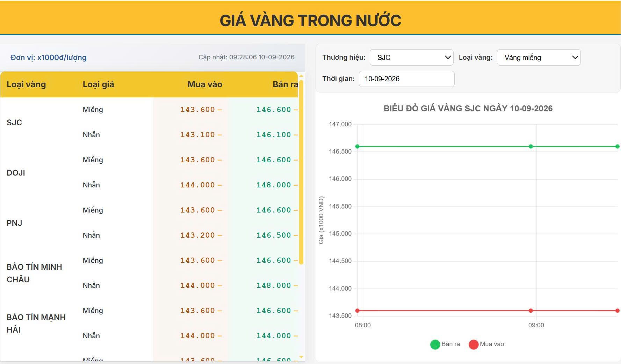This screenshot has width=621, height=364.
Task: Click SJC Nhẫn buy price 143.100
Action: (x=197, y=135)
